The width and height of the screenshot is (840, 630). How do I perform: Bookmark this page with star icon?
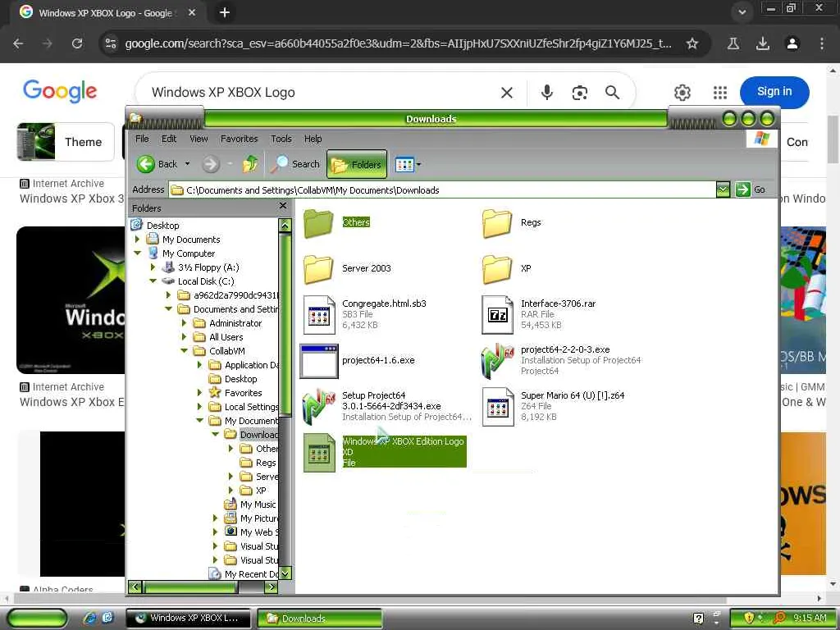coord(692,43)
